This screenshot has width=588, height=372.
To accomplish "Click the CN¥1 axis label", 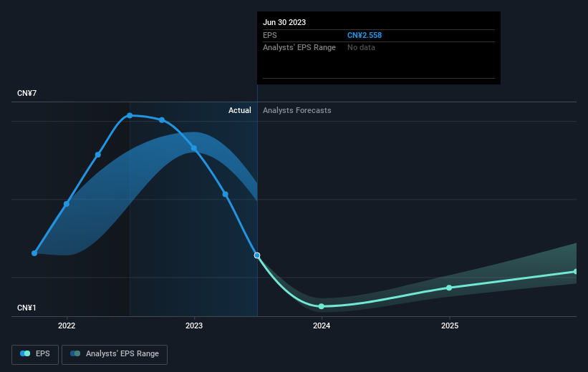I will coord(26,308).
